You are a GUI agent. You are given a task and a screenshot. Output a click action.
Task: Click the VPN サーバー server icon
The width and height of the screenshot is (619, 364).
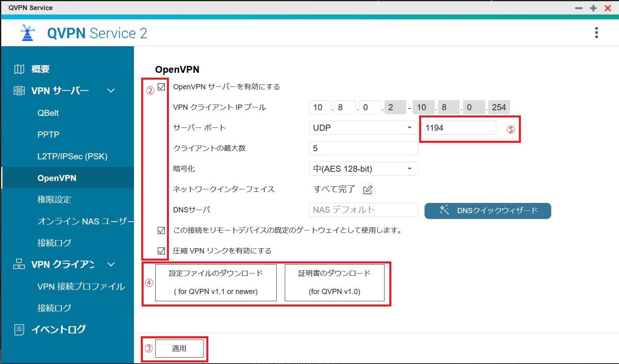(19, 90)
